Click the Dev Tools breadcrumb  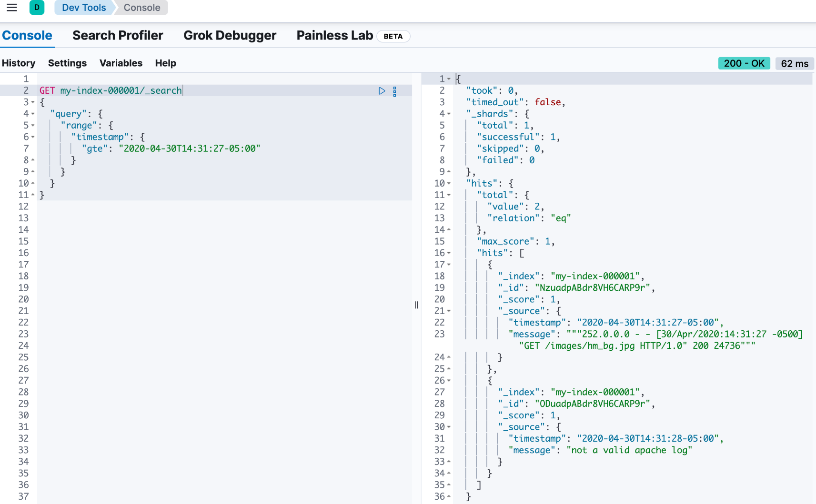(x=84, y=8)
